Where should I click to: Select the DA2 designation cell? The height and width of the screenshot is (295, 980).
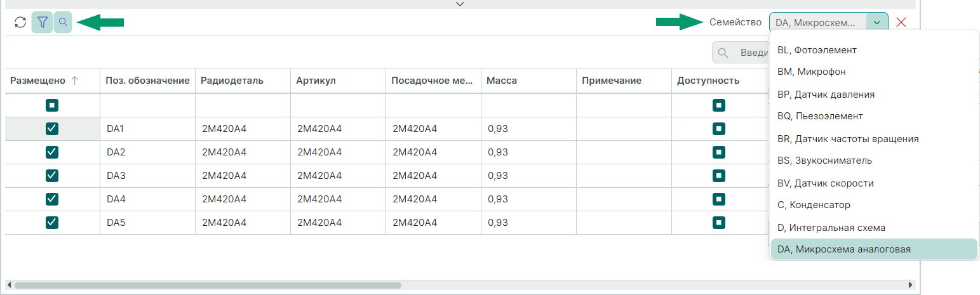pos(147,152)
